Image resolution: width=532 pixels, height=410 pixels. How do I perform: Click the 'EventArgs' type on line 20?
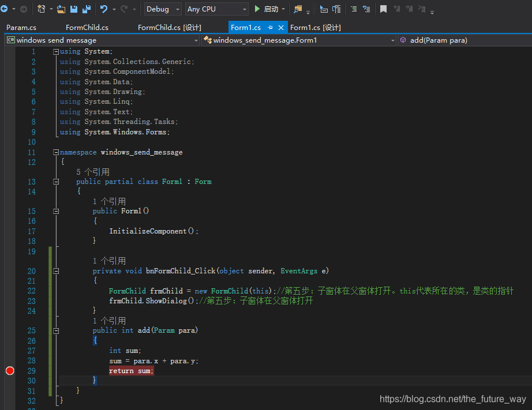(299, 271)
